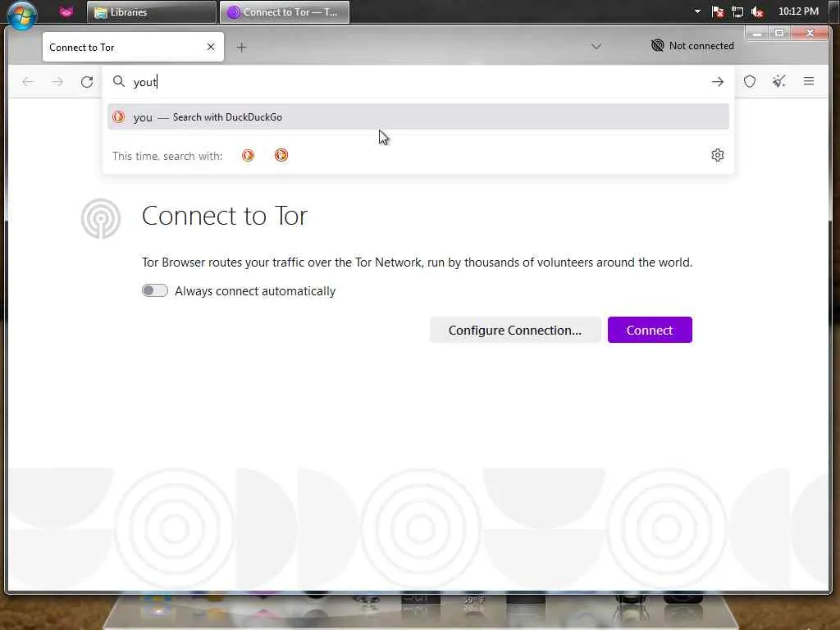Close the Connect to Tor tab

point(211,47)
